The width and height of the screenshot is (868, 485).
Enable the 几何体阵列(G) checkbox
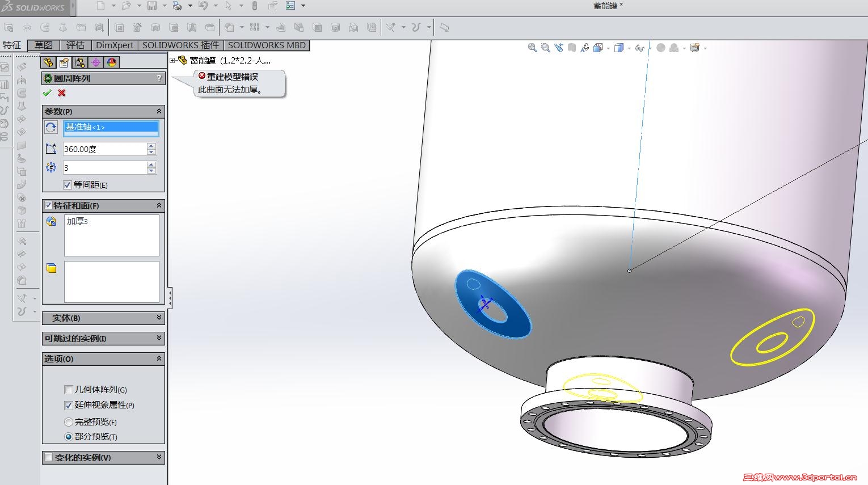pos(69,390)
